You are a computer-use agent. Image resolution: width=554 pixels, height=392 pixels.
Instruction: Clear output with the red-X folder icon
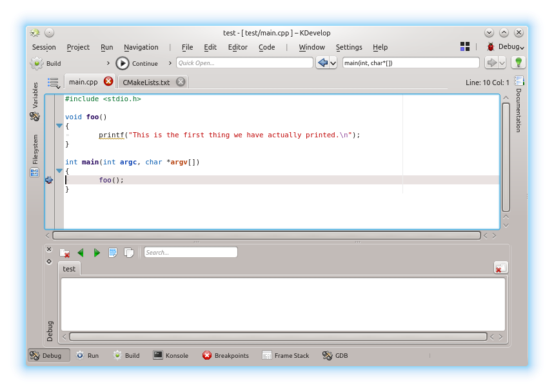64,253
